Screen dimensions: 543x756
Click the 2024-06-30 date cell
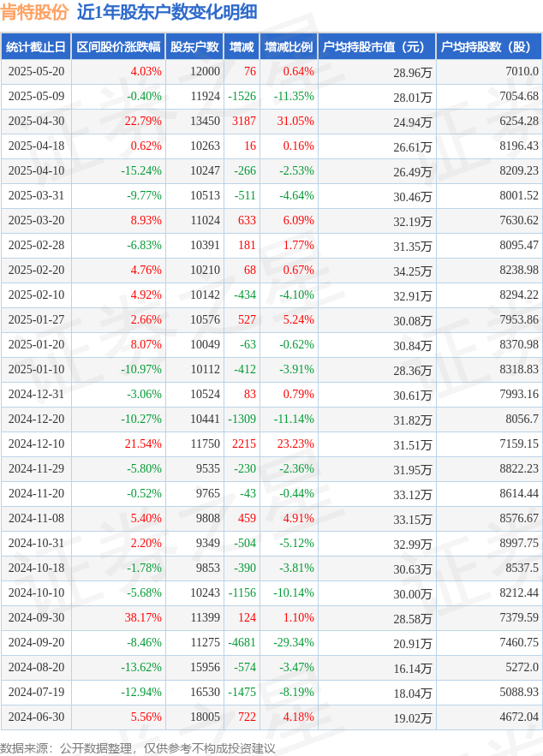36,717
